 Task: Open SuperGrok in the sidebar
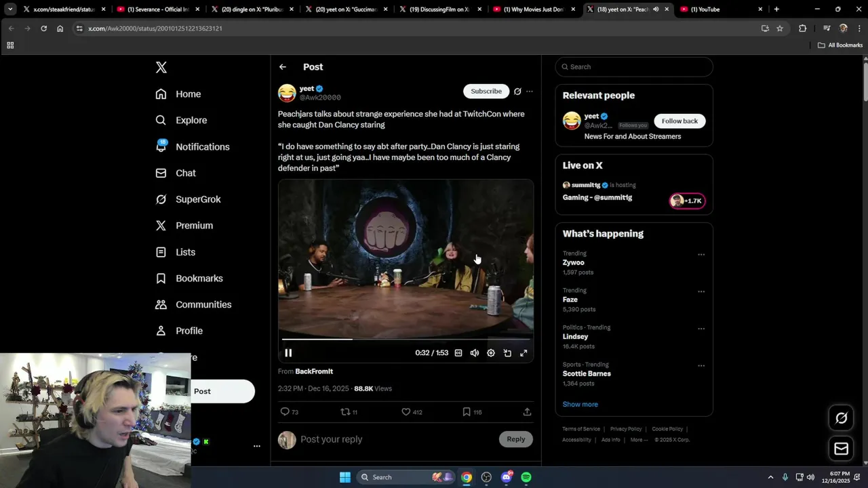tap(188, 199)
